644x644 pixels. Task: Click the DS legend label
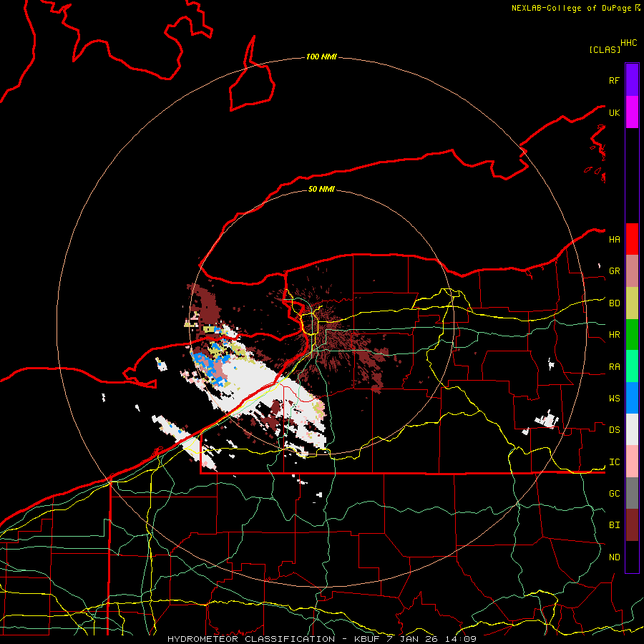coord(614,430)
